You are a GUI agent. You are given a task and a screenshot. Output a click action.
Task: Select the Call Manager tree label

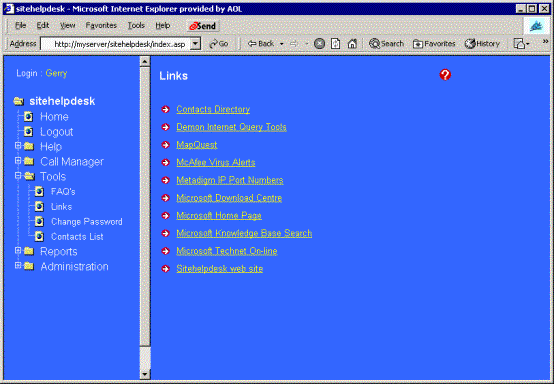click(x=72, y=162)
